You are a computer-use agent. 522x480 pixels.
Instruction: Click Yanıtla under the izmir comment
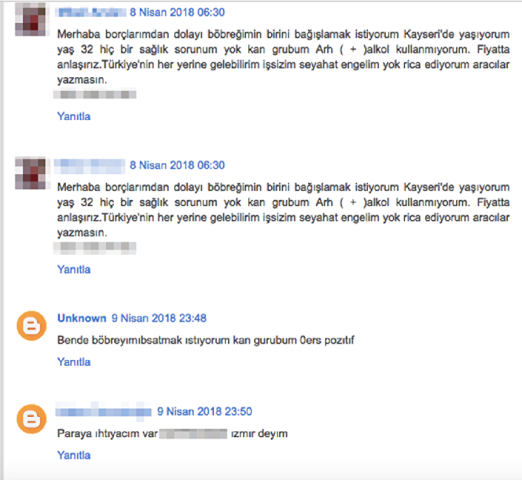74,455
